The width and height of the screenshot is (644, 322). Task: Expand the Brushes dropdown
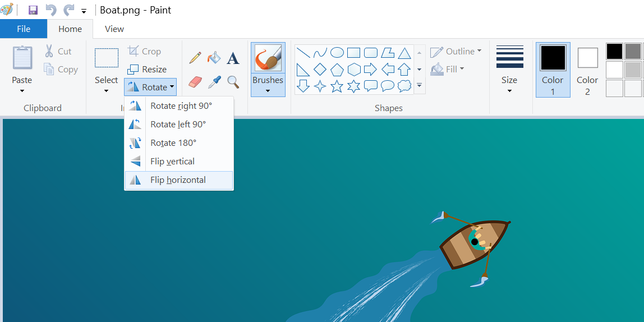click(x=268, y=90)
